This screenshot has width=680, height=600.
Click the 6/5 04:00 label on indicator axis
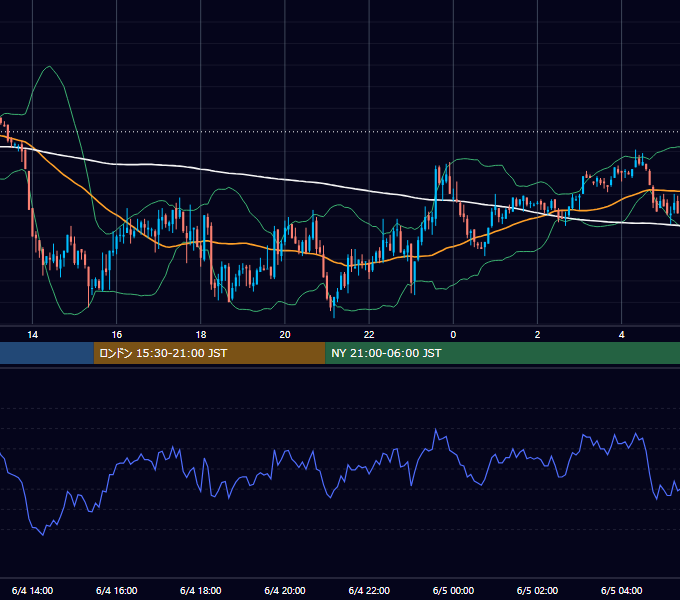(621, 590)
